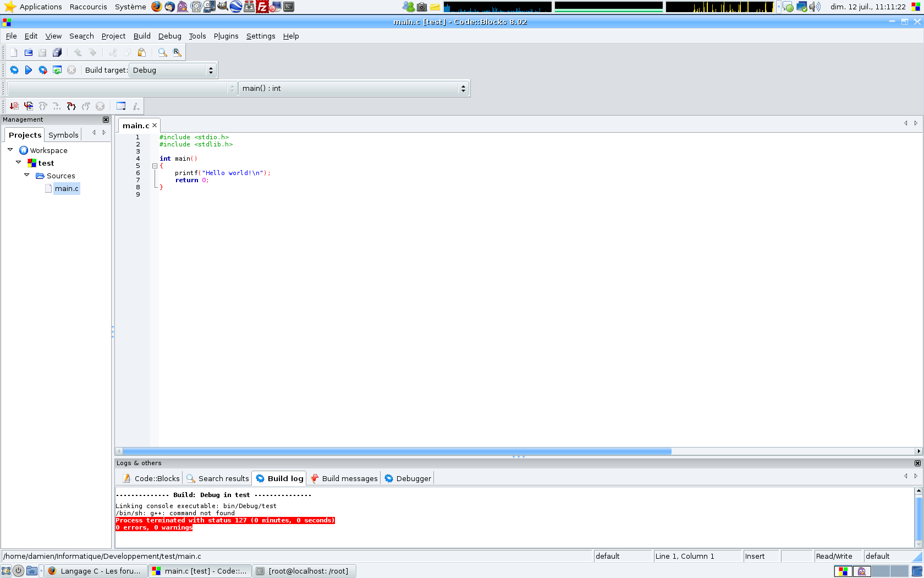
Task: Switch to the Symbols tab in Management
Action: tap(63, 134)
